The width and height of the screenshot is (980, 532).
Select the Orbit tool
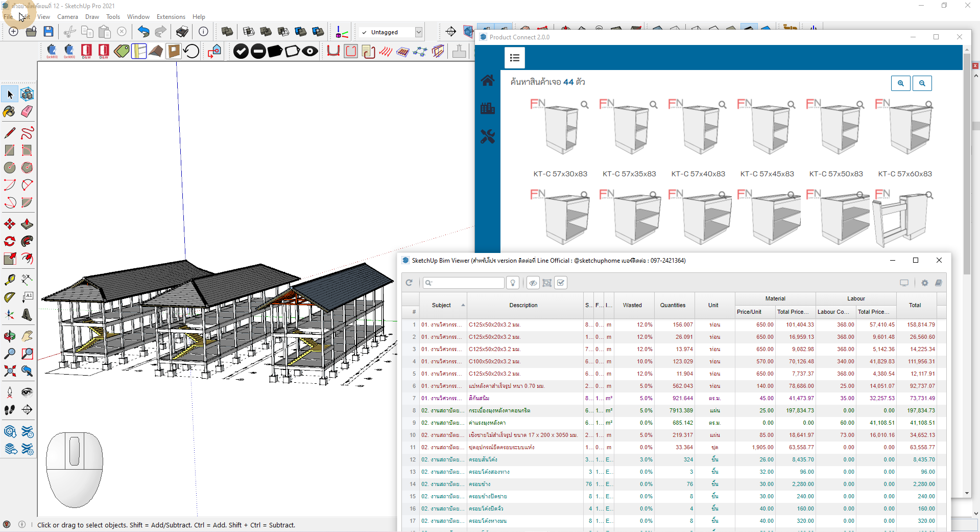9,336
